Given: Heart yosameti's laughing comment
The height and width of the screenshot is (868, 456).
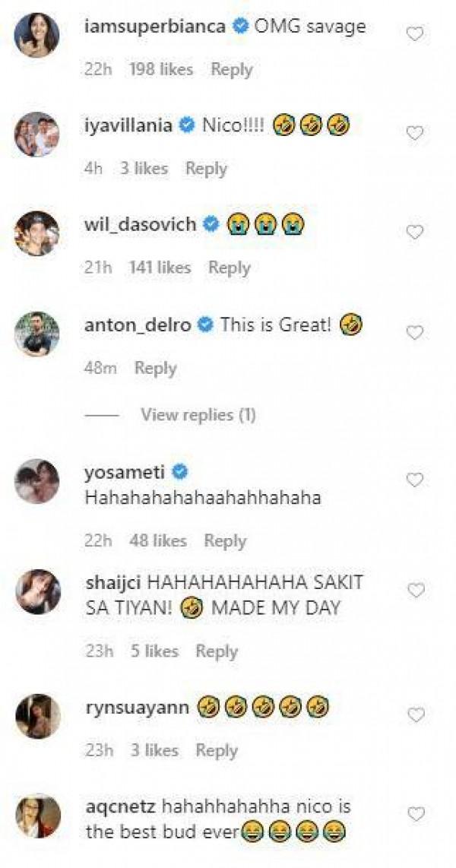Looking at the screenshot, I should (414, 479).
